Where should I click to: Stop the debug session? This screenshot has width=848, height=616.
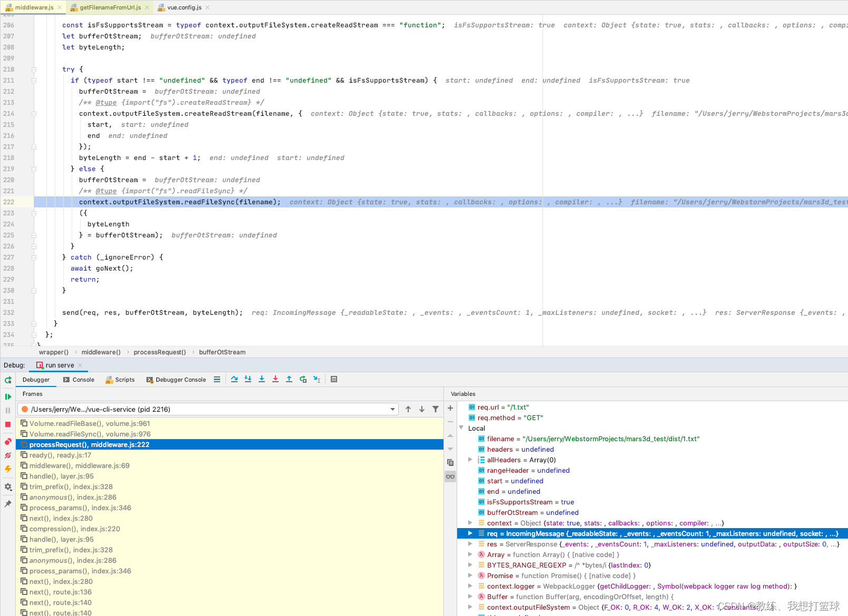pos(8,424)
